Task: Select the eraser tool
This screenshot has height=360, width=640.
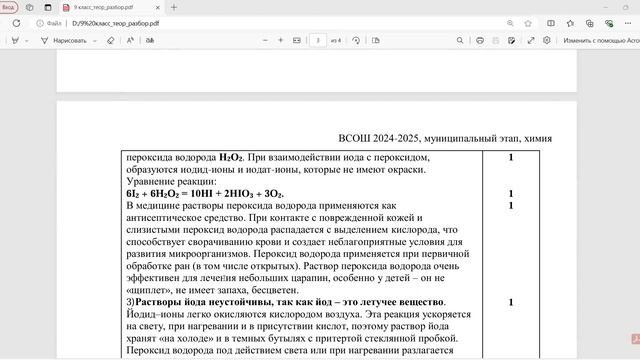Action: point(110,40)
